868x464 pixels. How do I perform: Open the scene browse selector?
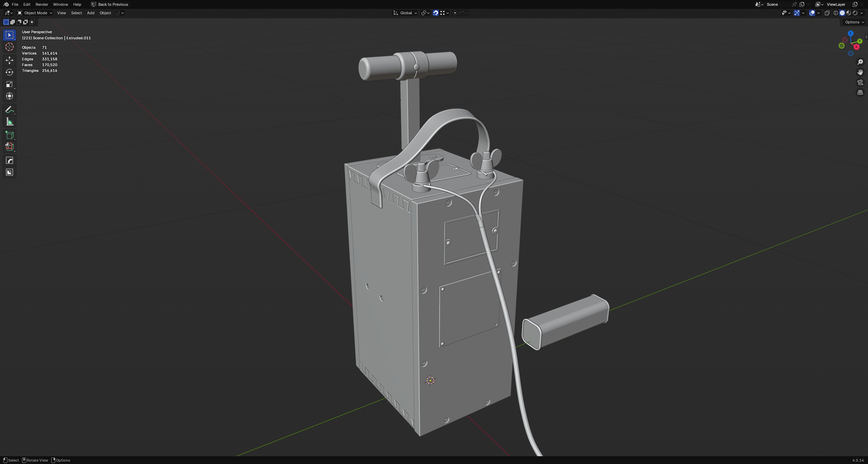click(x=759, y=4)
